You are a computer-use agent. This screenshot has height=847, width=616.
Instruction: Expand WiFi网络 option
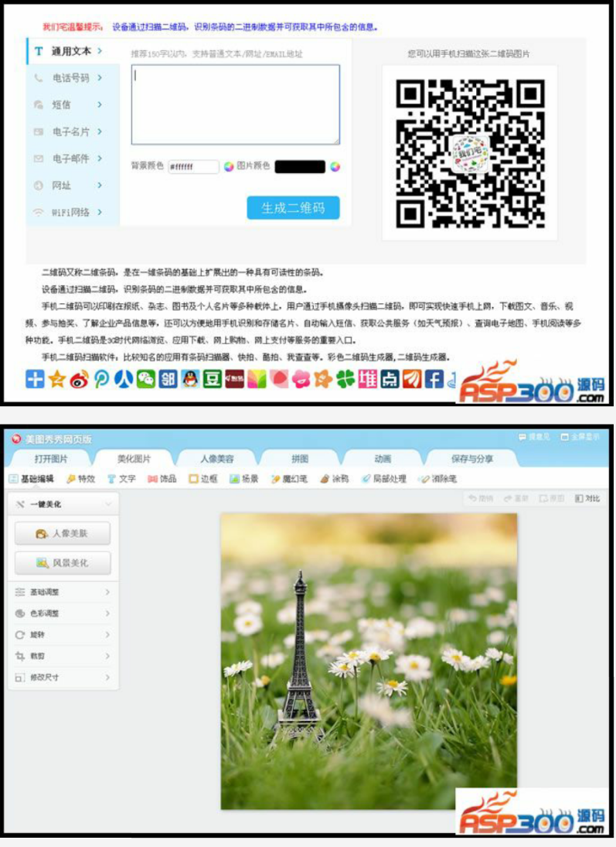(x=73, y=212)
